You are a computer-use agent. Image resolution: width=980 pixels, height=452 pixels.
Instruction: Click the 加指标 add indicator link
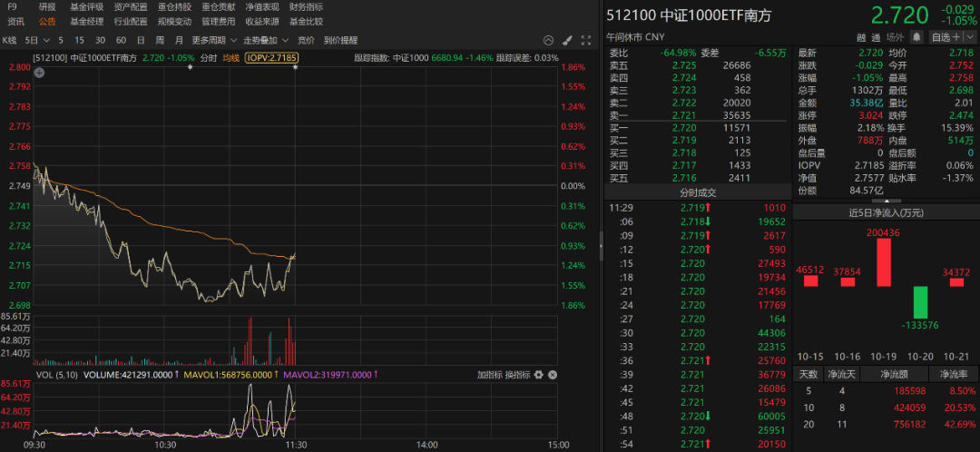(489, 375)
